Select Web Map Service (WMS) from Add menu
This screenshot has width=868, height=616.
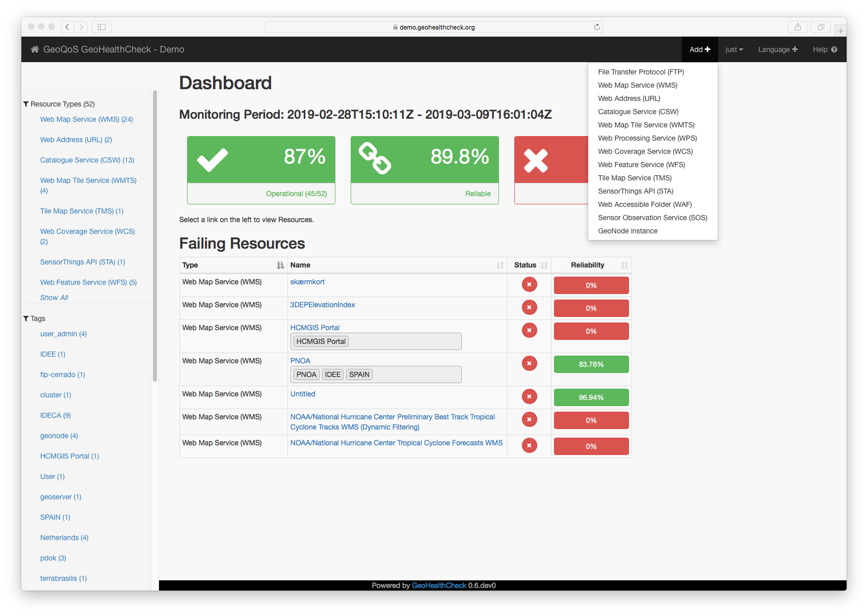click(638, 85)
